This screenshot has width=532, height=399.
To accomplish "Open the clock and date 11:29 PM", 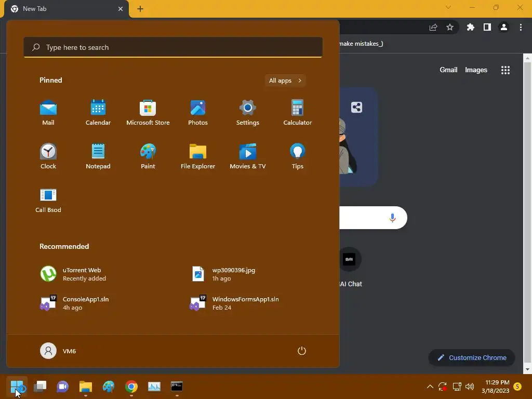I will (495, 387).
